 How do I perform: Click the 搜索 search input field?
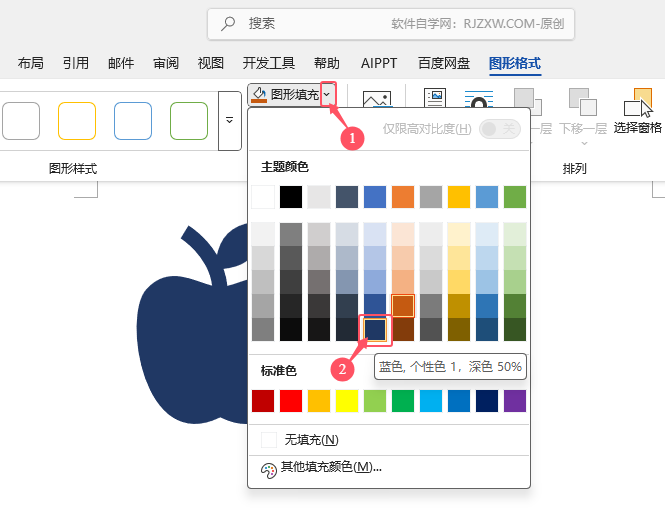coord(391,24)
